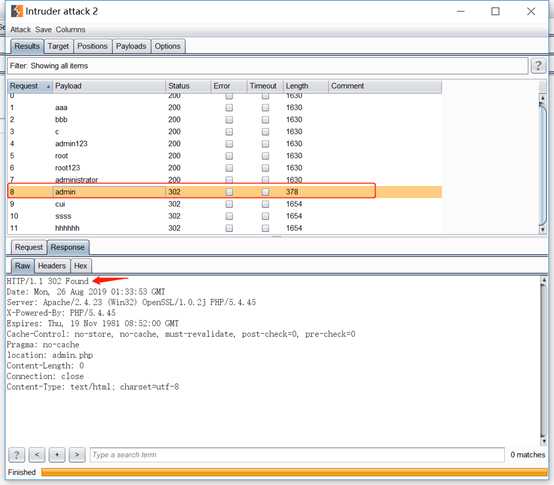The height and width of the screenshot is (485, 554).
Task: Click the Burp Intruder window icon
Action: click(17, 11)
